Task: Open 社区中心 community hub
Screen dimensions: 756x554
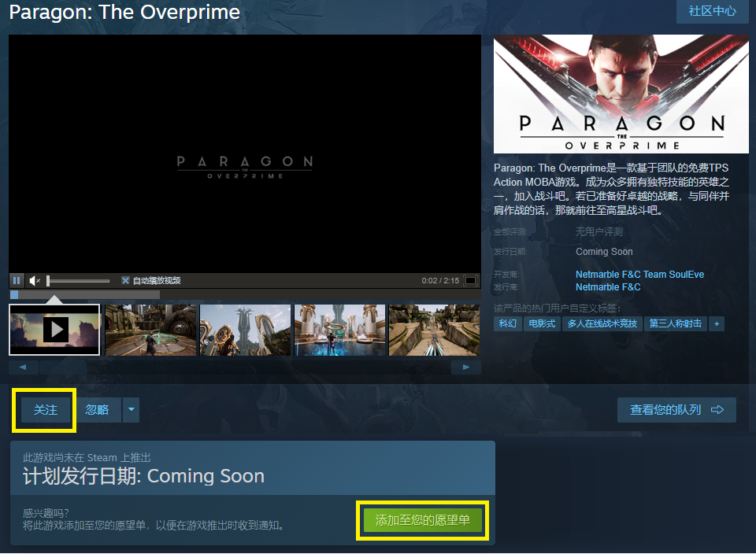Action: [x=712, y=11]
